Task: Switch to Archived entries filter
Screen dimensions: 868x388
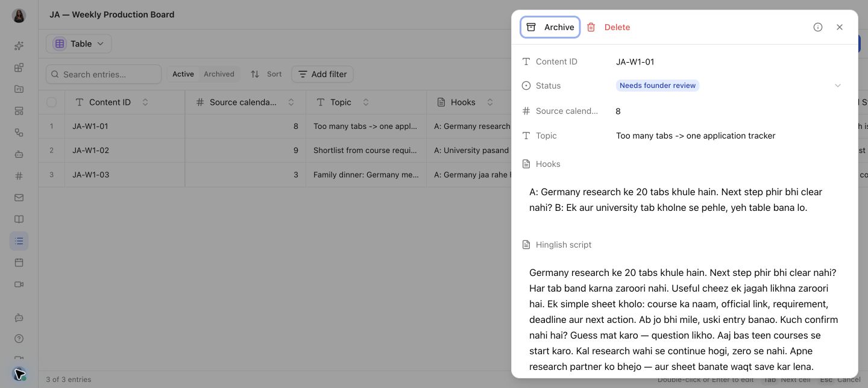Action: point(219,74)
